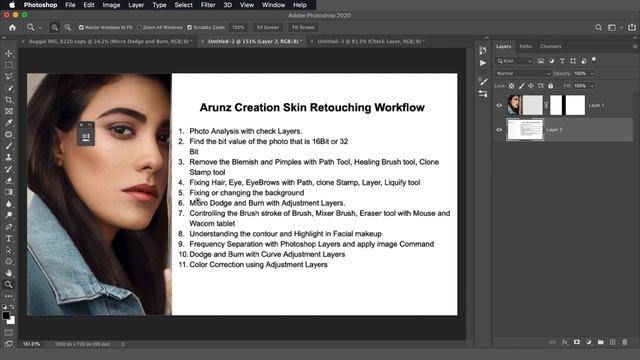The image size is (640, 360).
Task: Click the Fit Screen button
Action: click(268, 27)
